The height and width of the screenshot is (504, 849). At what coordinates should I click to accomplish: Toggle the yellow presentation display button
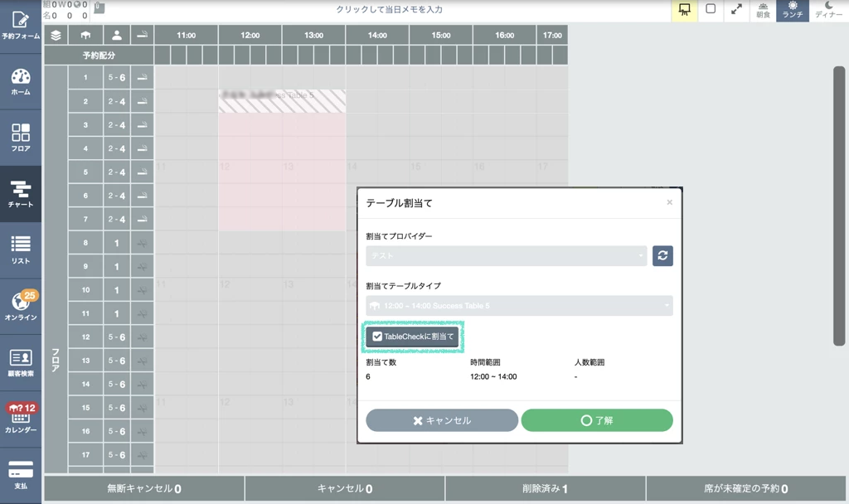(x=684, y=10)
